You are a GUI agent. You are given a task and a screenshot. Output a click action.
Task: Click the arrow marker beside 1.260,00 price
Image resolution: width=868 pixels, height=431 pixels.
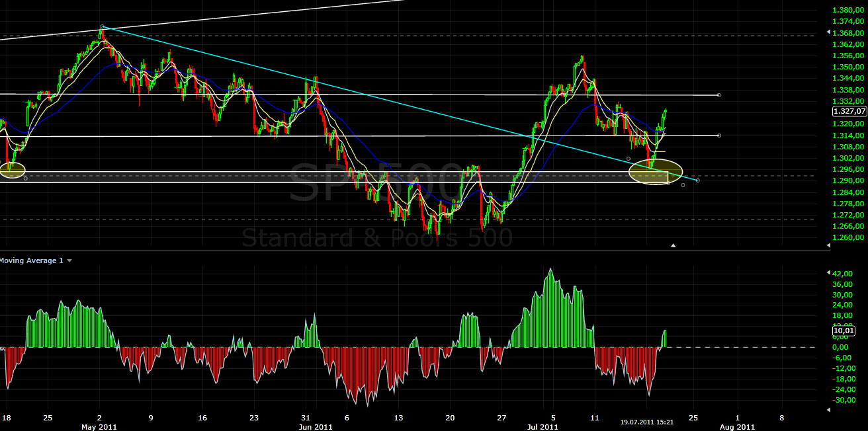(829, 245)
